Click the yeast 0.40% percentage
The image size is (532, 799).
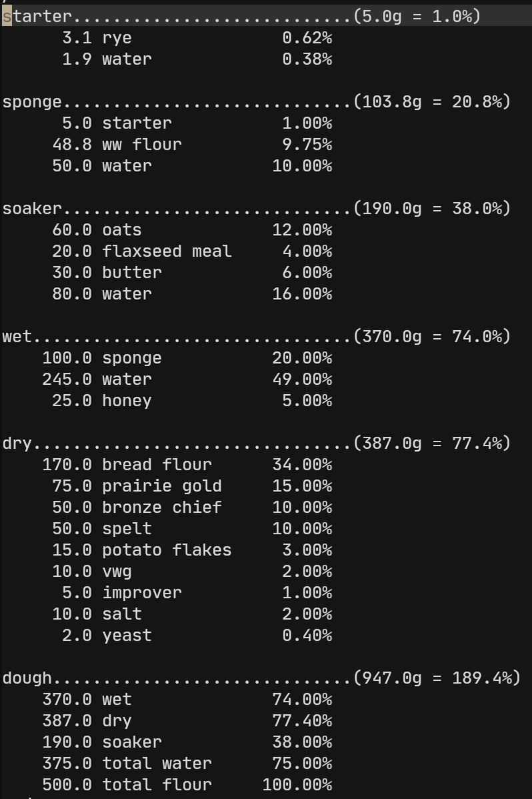[307, 636]
